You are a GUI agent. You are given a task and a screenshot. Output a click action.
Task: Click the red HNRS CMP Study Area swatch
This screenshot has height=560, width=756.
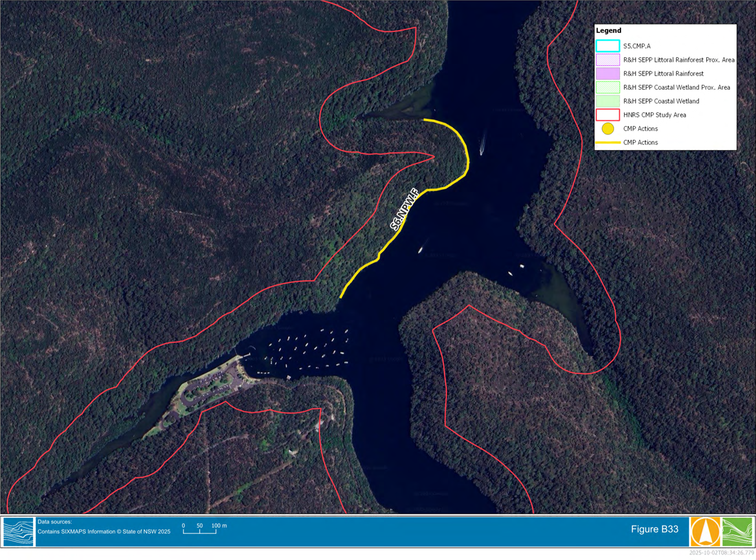(x=608, y=115)
